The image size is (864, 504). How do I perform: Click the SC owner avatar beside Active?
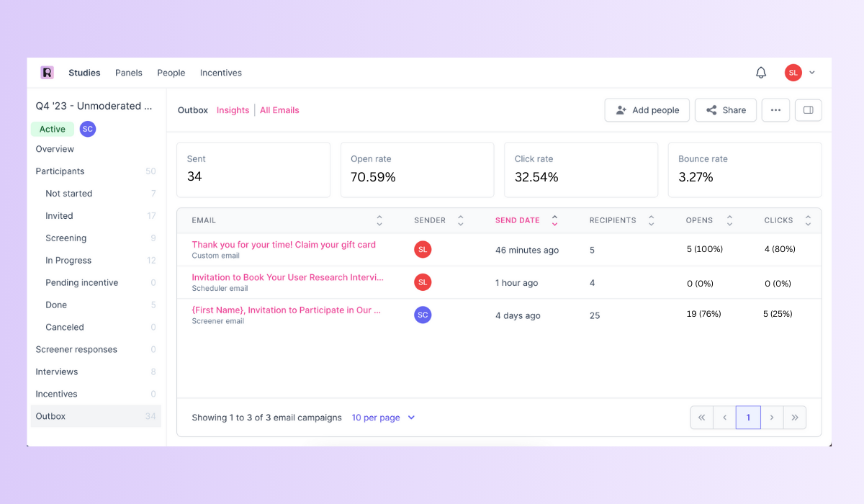[x=88, y=129]
